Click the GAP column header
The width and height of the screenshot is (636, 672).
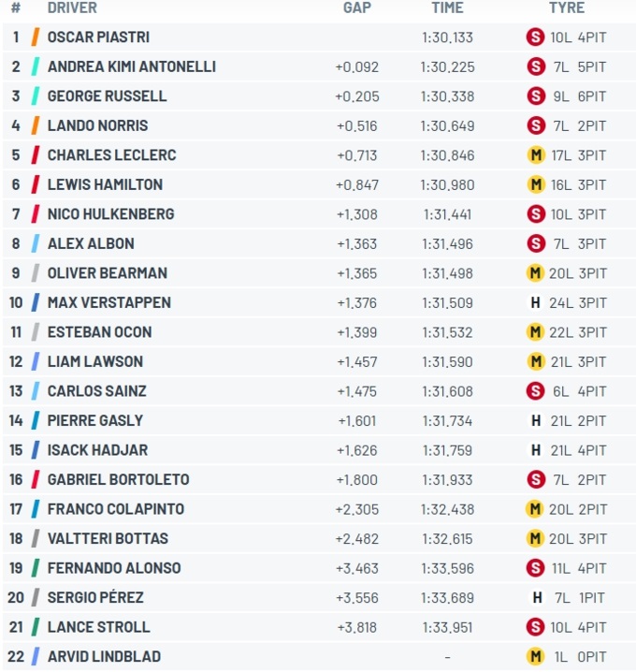[x=356, y=8]
